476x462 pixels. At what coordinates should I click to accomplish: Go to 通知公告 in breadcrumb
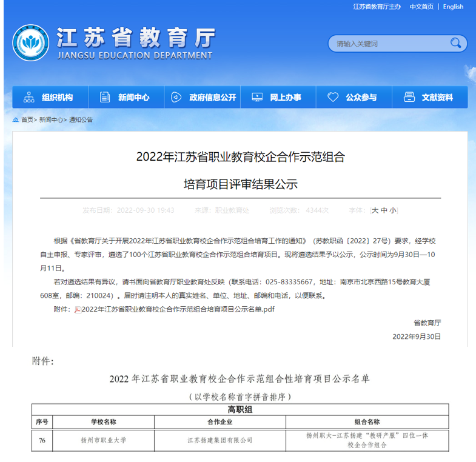(x=81, y=120)
